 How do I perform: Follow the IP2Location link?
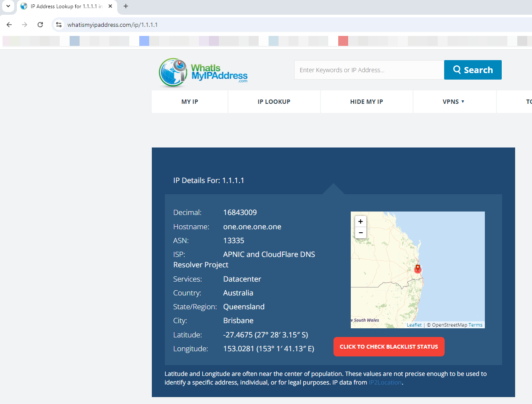tap(385, 382)
